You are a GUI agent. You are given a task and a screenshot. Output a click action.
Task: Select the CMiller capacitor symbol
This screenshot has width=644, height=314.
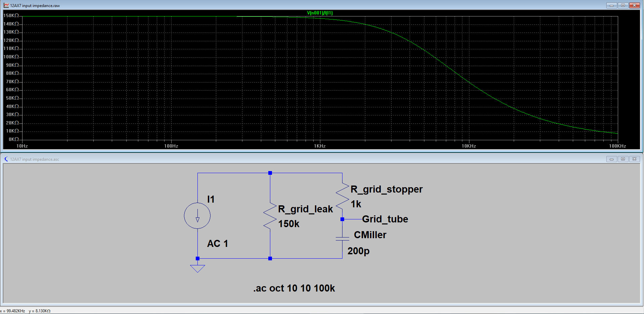tap(342, 239)
